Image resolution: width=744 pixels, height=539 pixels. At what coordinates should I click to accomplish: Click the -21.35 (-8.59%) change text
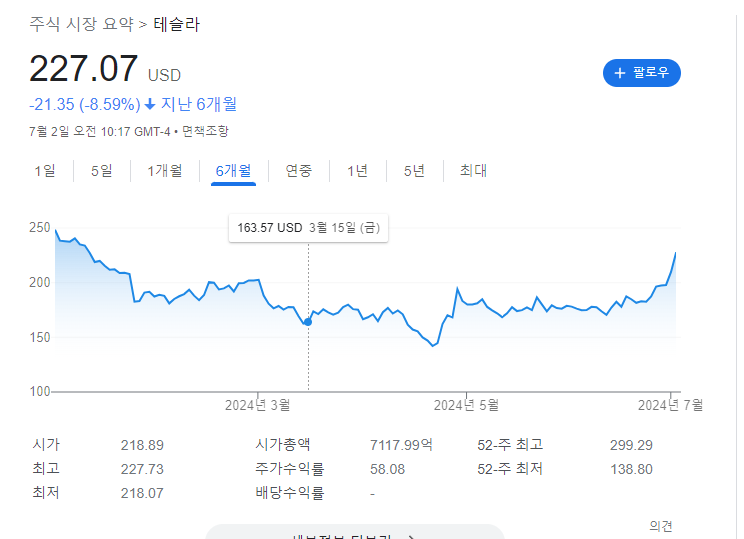[85, 104]
